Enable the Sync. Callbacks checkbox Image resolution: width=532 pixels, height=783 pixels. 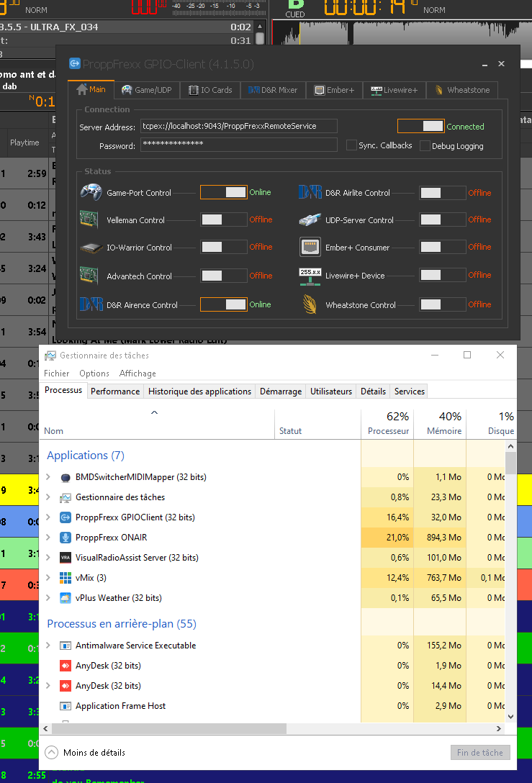coord(352,145)
